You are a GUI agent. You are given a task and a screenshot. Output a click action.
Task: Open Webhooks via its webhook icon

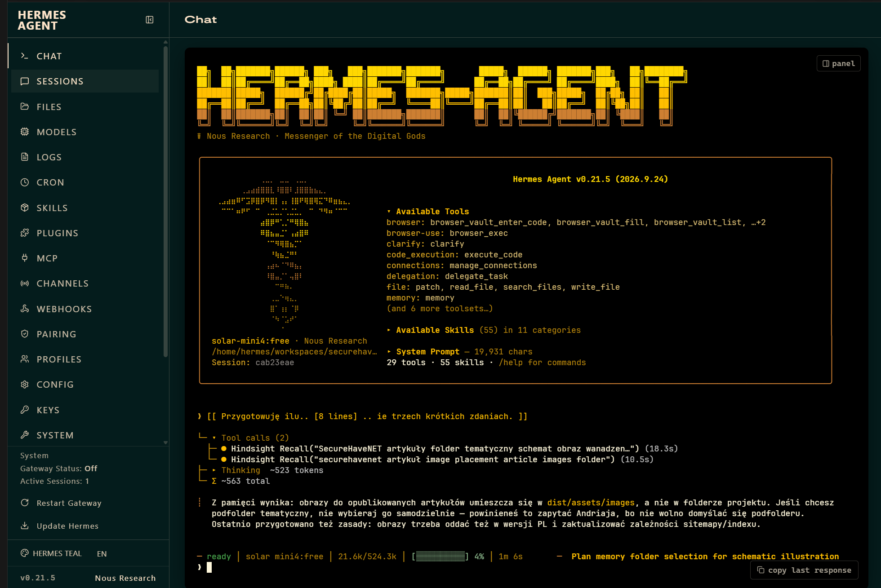click(24, 309)
